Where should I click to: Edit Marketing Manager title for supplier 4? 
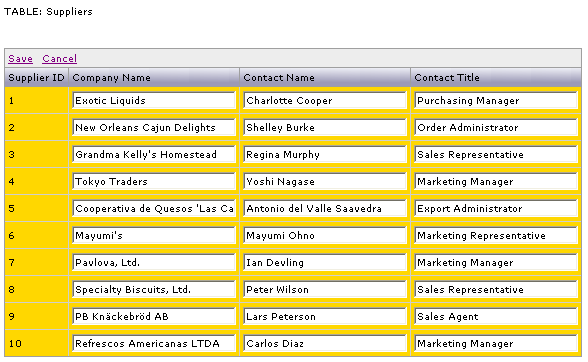(x=496, y=182)
